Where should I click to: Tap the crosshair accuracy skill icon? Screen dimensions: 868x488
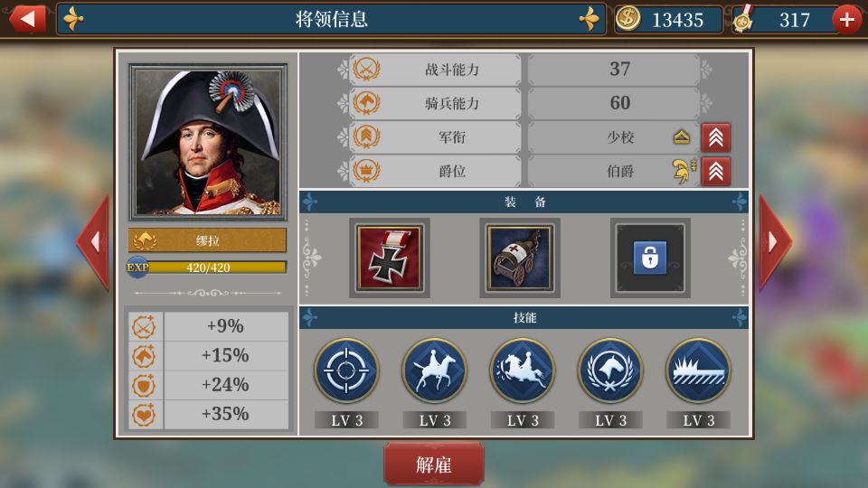point(346,371)
